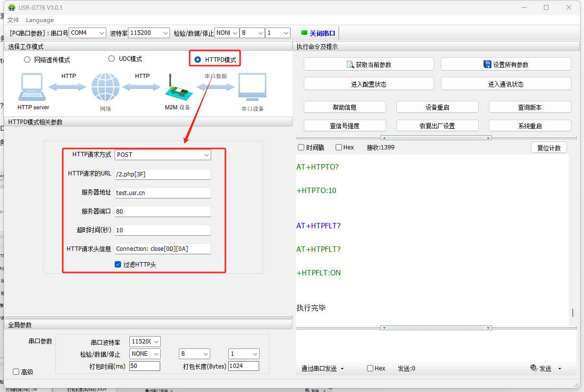
Task: Click the network globe icon
Action: 105,87
